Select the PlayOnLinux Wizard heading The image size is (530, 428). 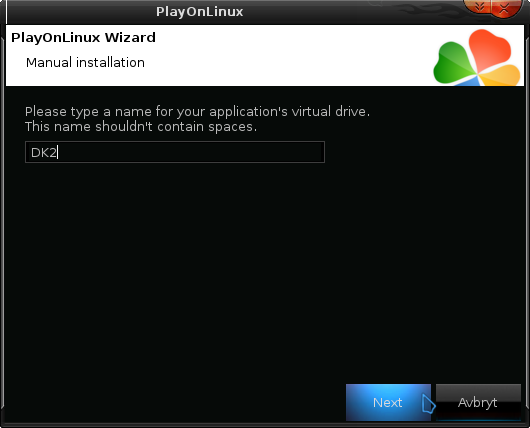tap(83, 38)
